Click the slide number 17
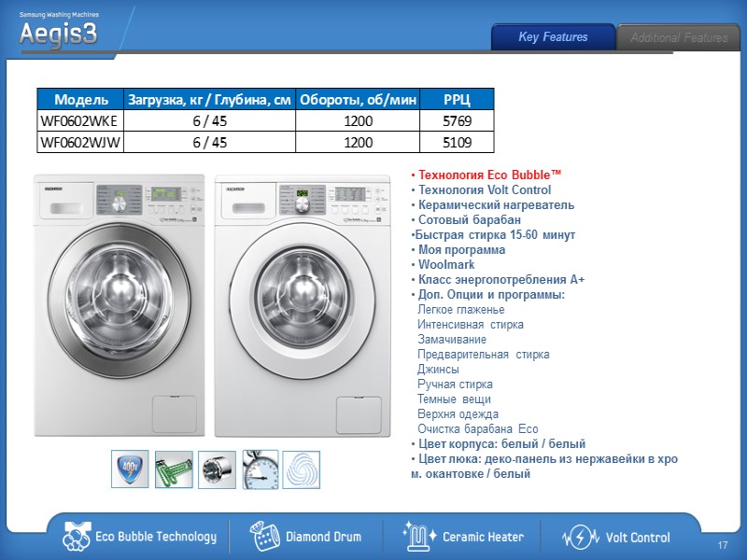 click(x=722, y=545)
